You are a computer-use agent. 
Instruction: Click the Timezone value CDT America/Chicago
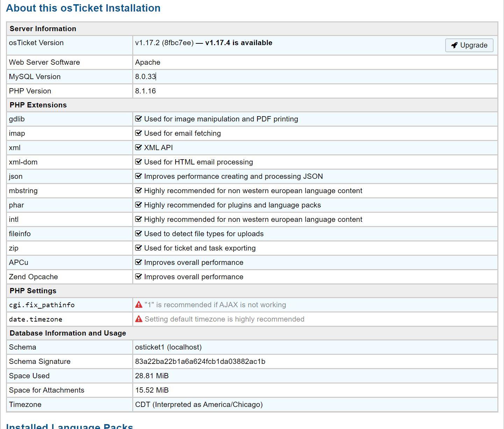[199, 405]
